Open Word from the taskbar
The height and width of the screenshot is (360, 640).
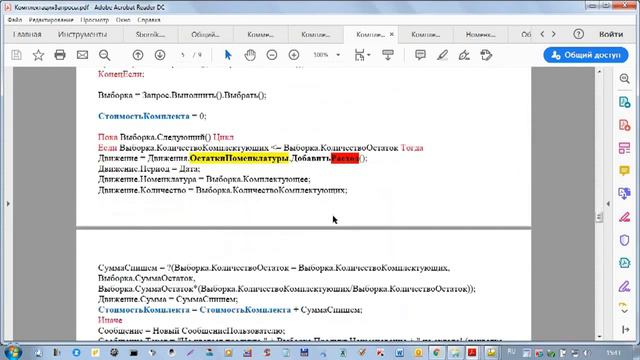pos(399,352)
